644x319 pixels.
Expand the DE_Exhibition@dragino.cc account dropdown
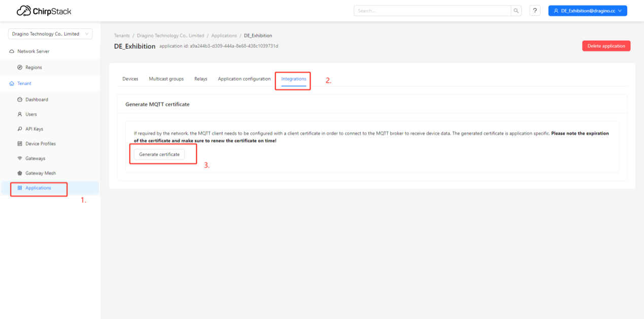(587, 10)
